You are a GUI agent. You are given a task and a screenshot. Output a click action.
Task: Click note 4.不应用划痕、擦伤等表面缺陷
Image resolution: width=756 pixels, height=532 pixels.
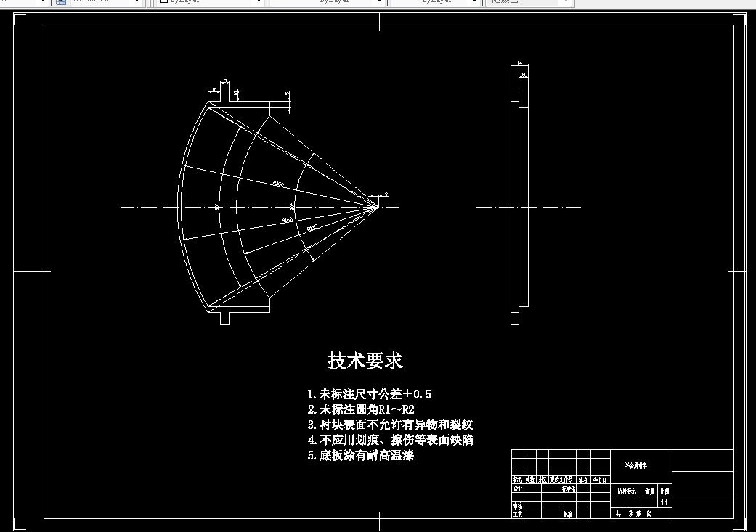(x=391, y=440)
